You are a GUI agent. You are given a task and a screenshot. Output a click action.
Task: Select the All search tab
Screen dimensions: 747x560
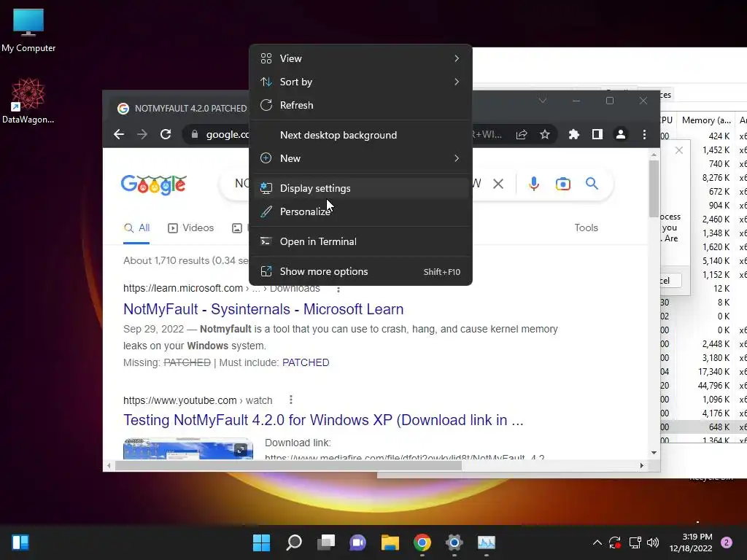pyautogui.click(x=136, y=228)
